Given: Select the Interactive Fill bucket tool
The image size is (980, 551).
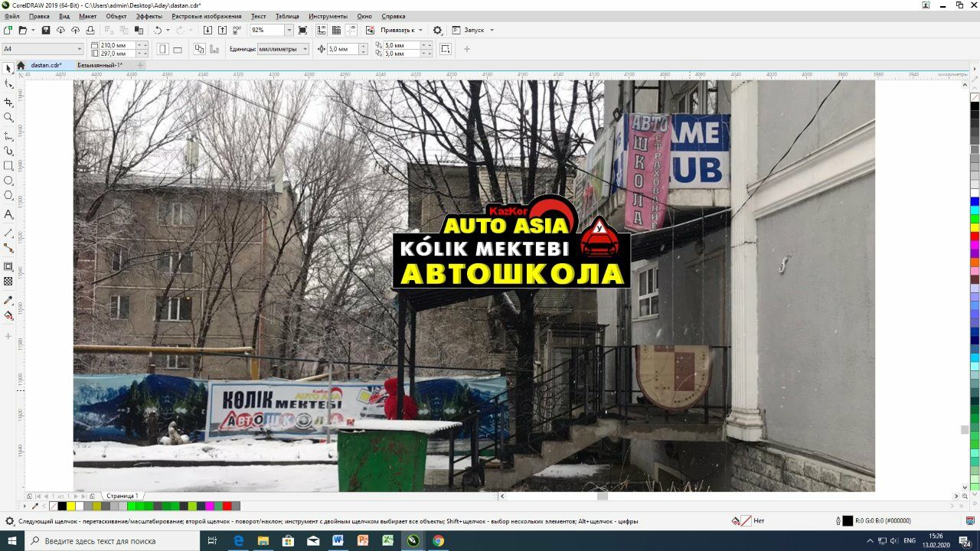Looking at the screenshot, I should [x=8, y=315].
